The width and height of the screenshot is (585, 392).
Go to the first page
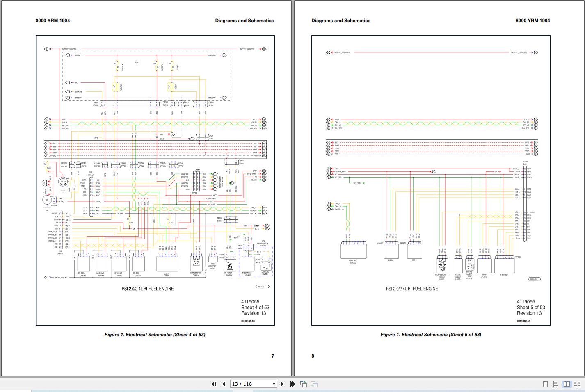(214, 384)
